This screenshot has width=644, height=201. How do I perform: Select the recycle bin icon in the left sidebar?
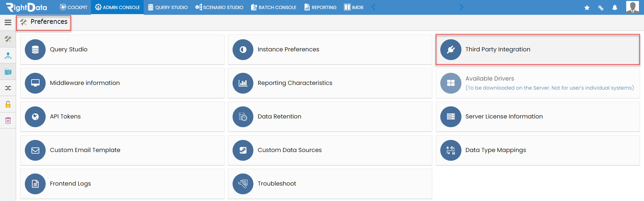[x=8, y=120]
